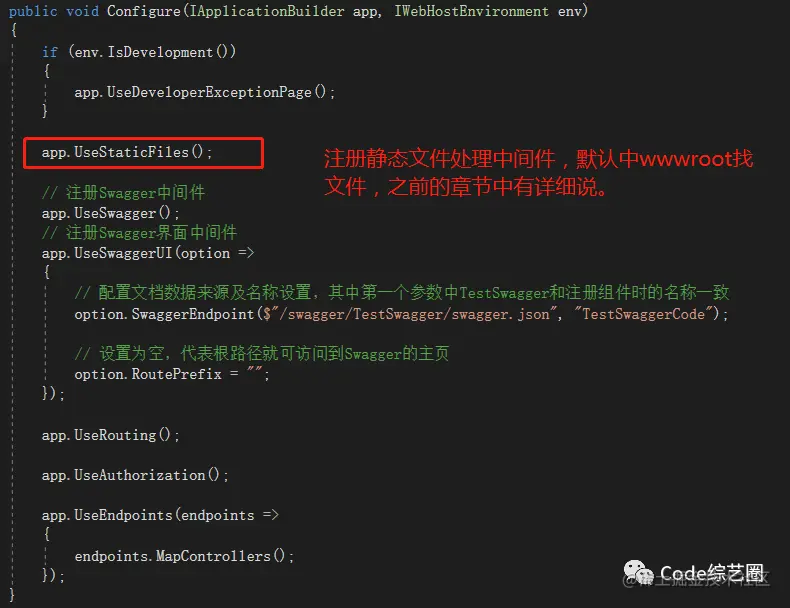Click the Configure method name
Image resolution: width=790 pixels, height=608 pixels.
pyautogui.click(x=144, y=11)
